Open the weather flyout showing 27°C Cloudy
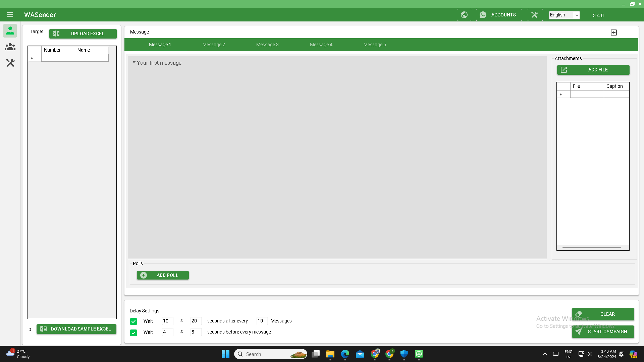Image resolution: width=644 pixels, height=362 pixels. 17,354
